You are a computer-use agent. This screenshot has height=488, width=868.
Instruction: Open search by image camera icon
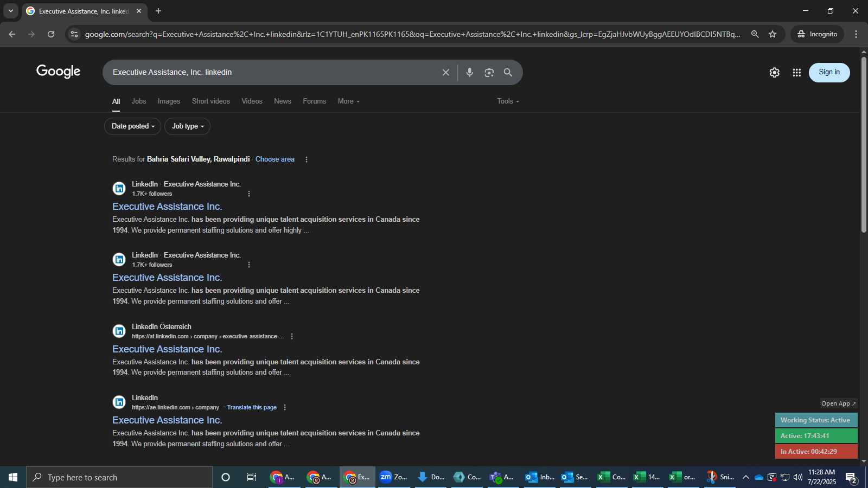pos(489,73)
